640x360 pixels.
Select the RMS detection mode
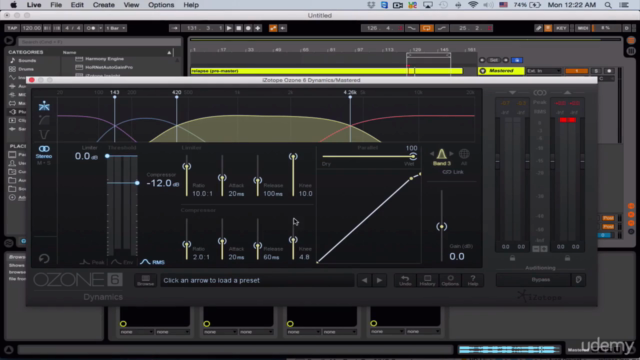(x=152, y=262)
